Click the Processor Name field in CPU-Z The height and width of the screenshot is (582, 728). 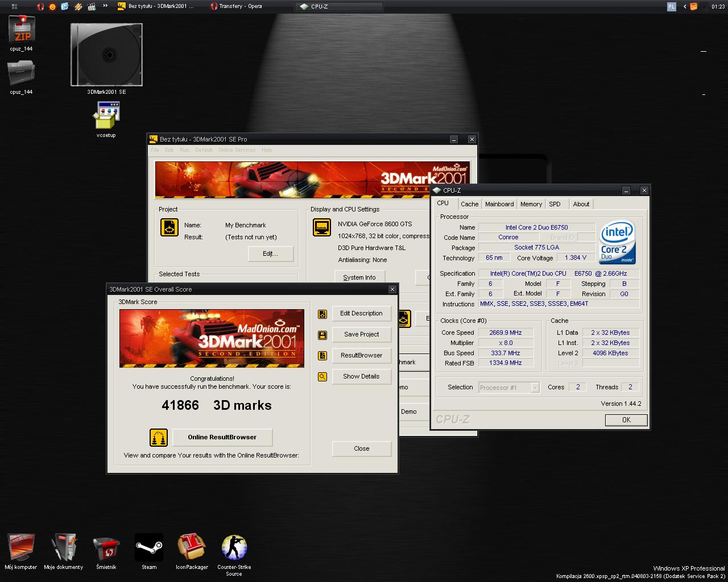[537, 227]
